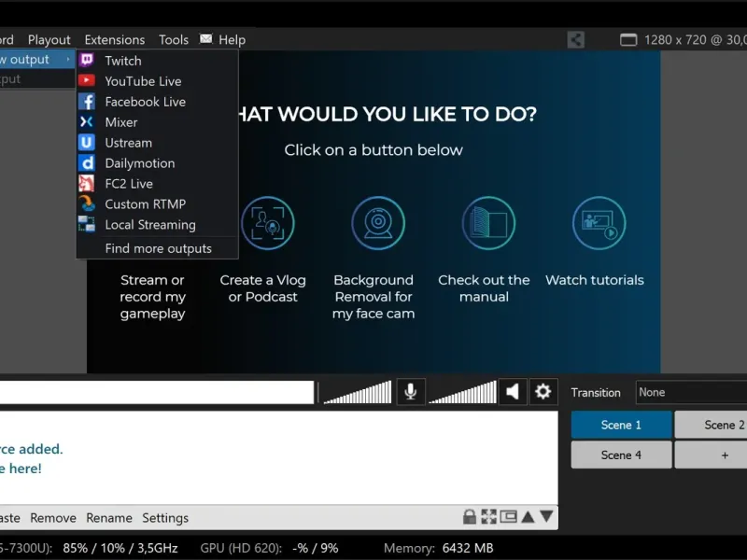Click the expand-to-fullscreen source icon

point(488,517)
